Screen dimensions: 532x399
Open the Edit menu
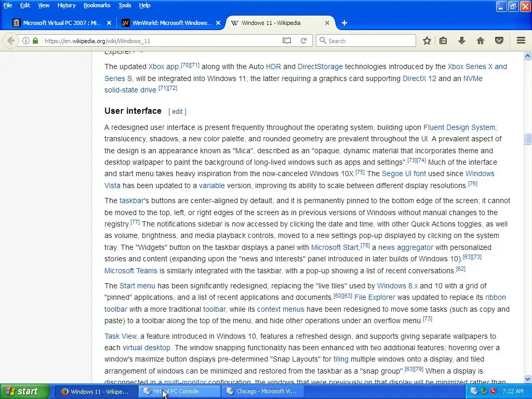[25, 5]
